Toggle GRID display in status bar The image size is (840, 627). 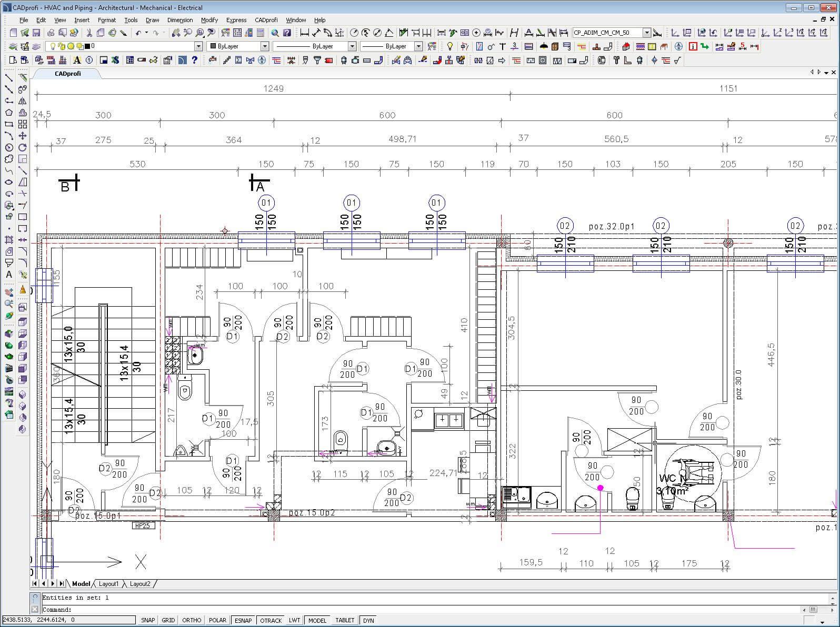coord(168,620)
